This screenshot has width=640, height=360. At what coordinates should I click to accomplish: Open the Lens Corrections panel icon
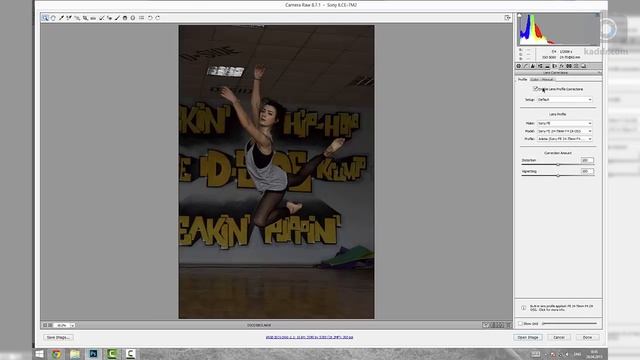(x=554, y=66)
